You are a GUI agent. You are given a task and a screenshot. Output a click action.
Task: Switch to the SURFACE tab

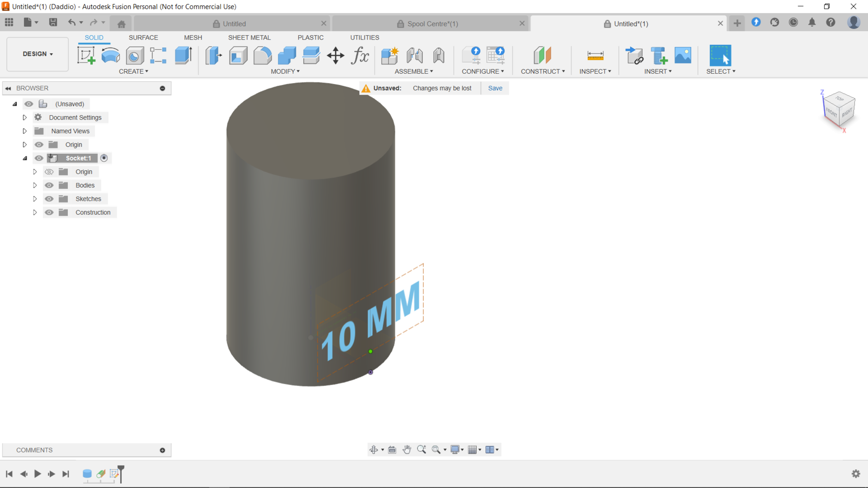143,38
